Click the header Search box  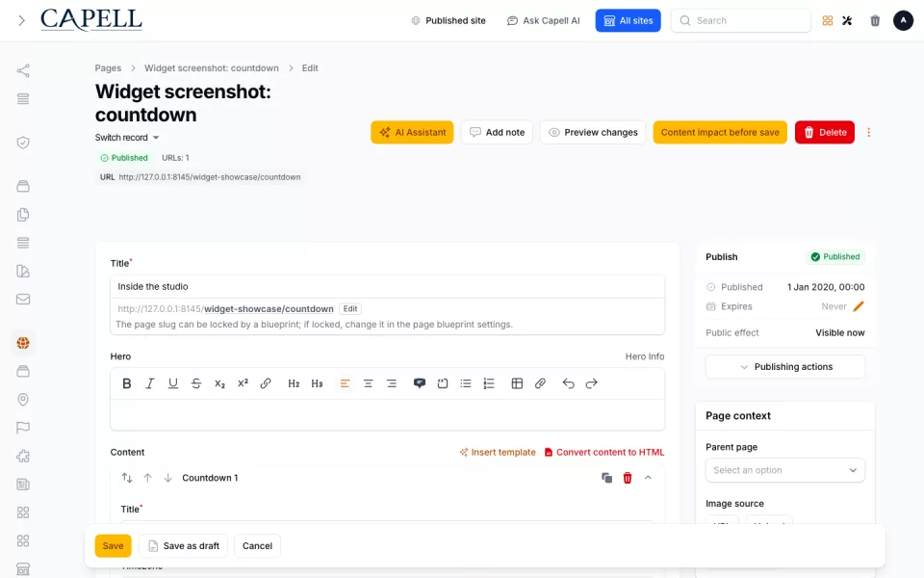tap(741, 20)
